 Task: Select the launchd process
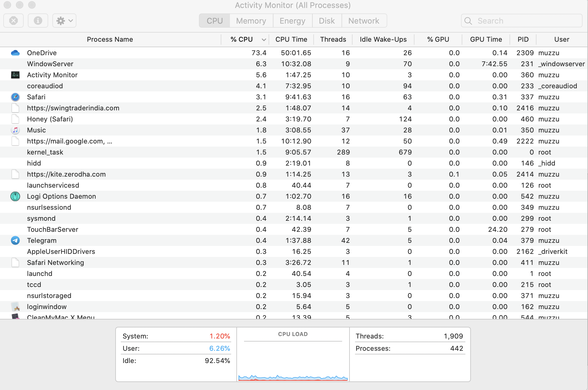point(40,273)
